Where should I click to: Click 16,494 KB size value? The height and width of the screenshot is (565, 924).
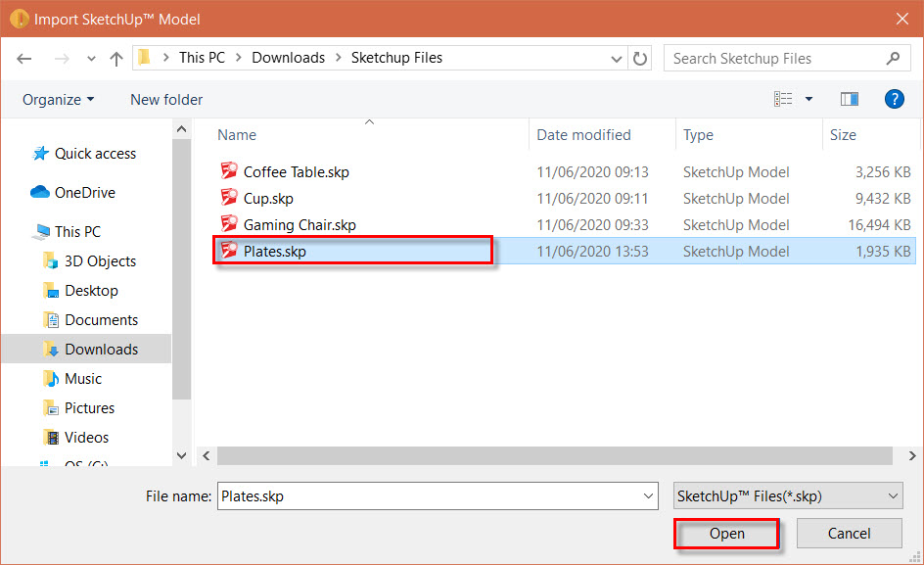point(879,225)
